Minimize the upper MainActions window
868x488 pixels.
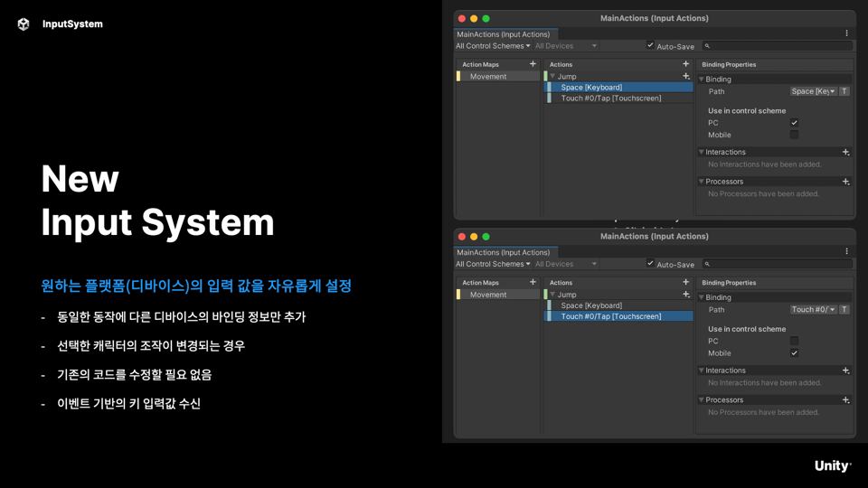coord(474,19)
